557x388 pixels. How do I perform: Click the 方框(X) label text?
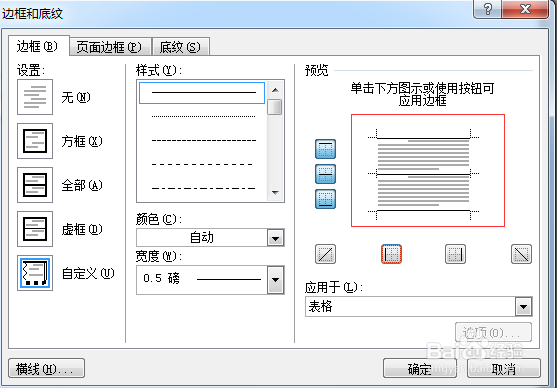tap(82, 141)
